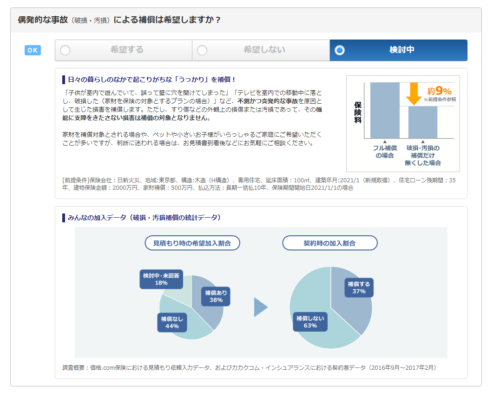Click the 破損・汚損の補償だけ無くした場合 bar label
500x393 pixels.
click(423, 155)
